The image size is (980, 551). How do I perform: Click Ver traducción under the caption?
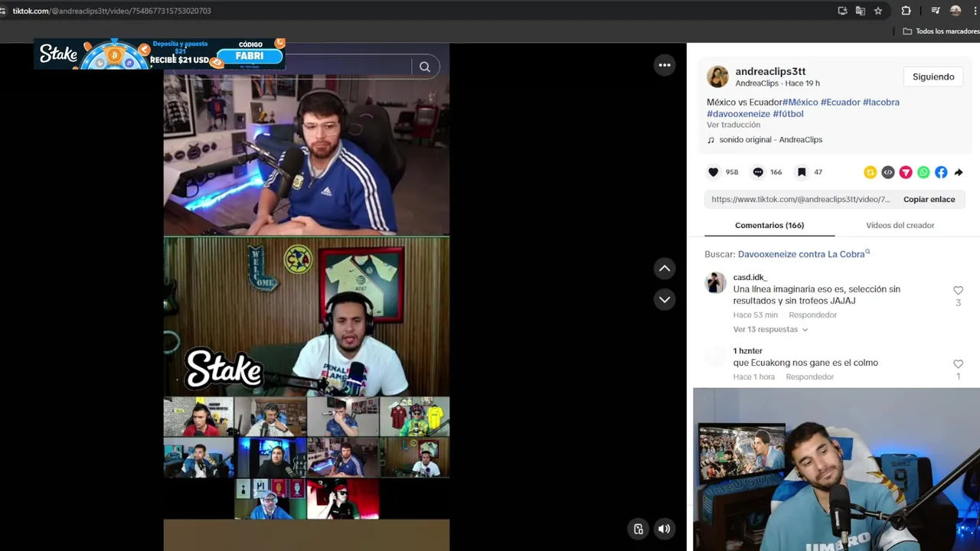pos(733,125)
